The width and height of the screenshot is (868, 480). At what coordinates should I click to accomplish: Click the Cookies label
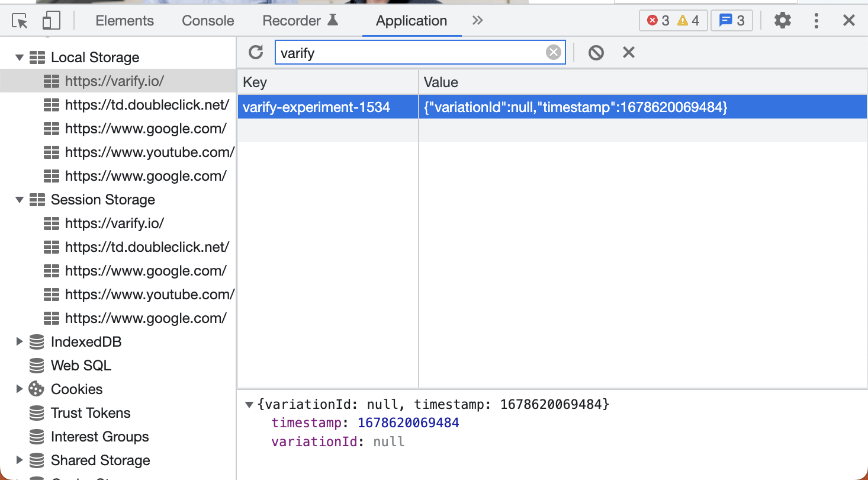76,389
